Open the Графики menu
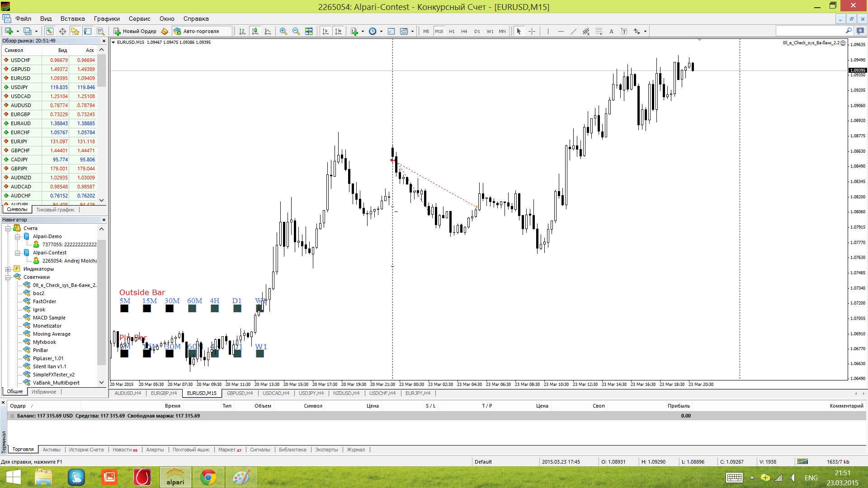The width and height of the screenshot is (868, 488). click(107, 19)
